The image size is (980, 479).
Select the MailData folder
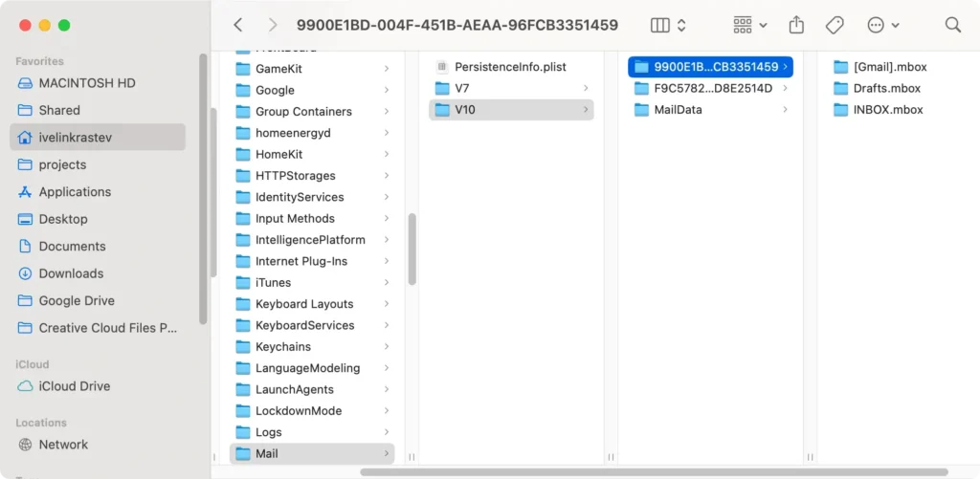(x=678, y=110)
